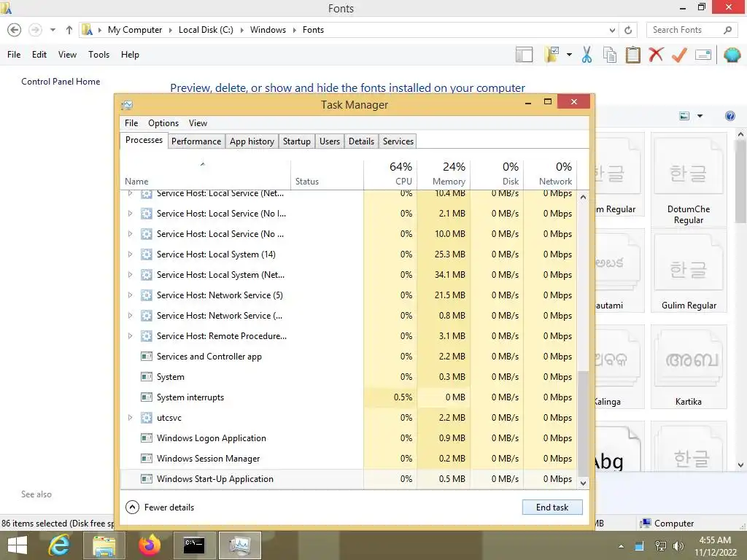Switch to the Performance tab

196,141
